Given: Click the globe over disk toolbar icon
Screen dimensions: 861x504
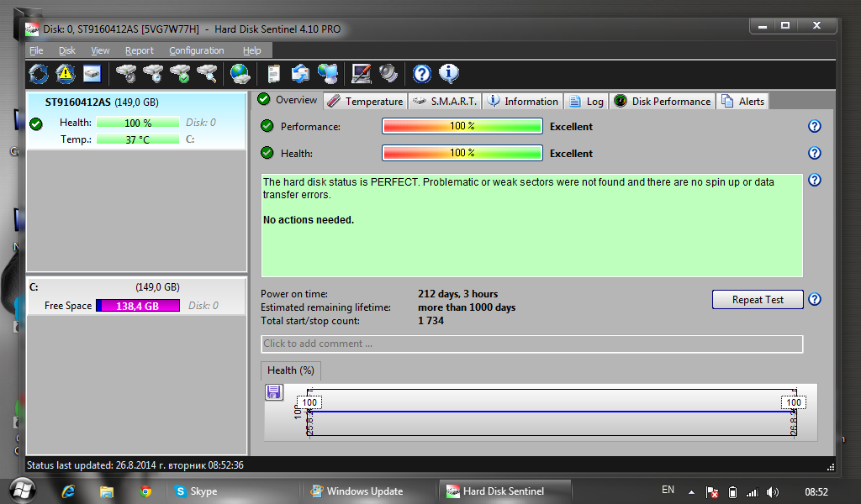Looking at the screenshot, I should click(x=240, y=73).
